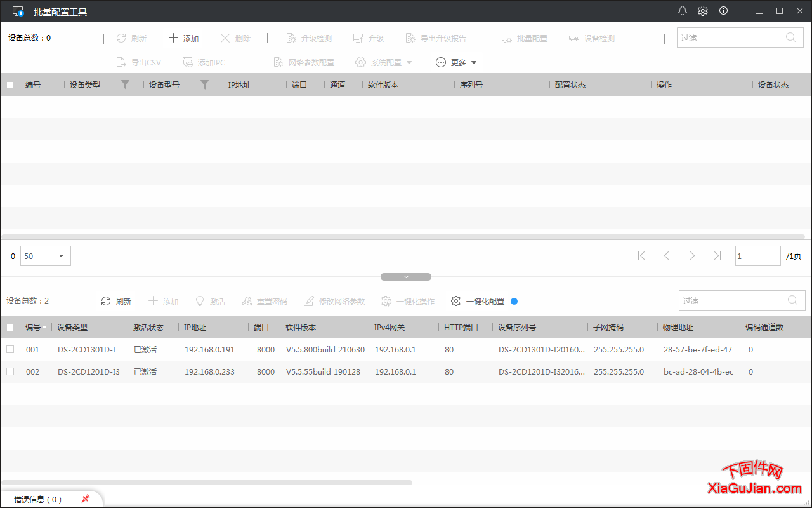The image size is (812, 508).
Task: Click the red pin icon
Action: (x=86, y=499)
